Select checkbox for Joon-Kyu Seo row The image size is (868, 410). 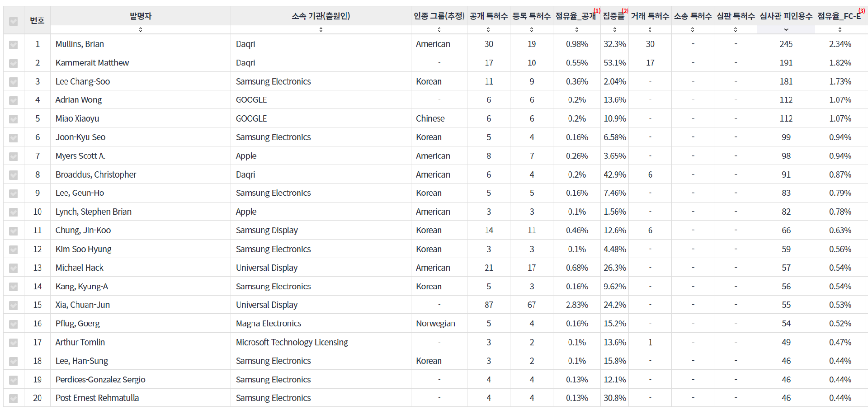14,138
